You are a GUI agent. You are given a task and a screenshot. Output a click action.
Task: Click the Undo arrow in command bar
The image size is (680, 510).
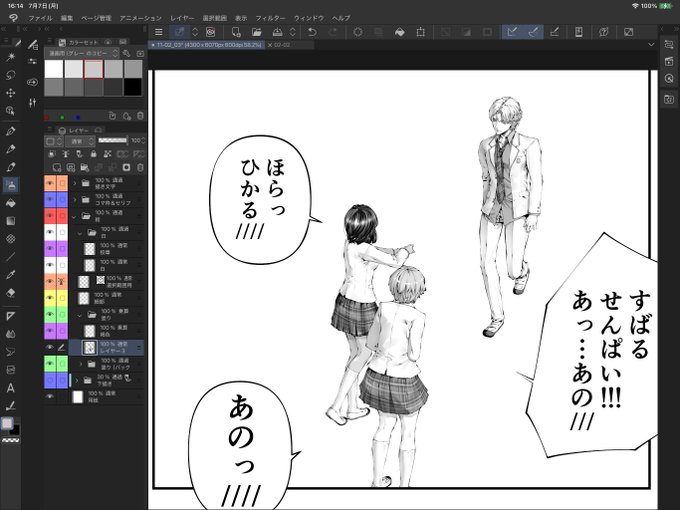coord(312,32)
